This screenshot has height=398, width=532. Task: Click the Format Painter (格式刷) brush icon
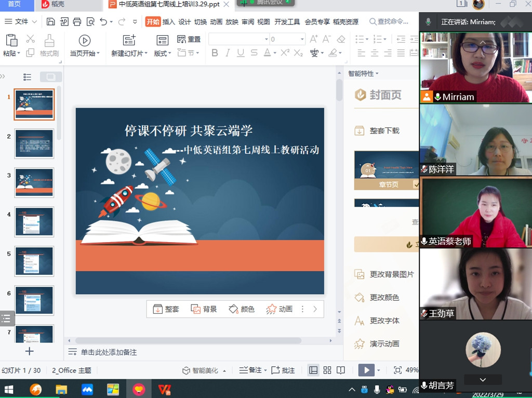(x=49, y=41)
